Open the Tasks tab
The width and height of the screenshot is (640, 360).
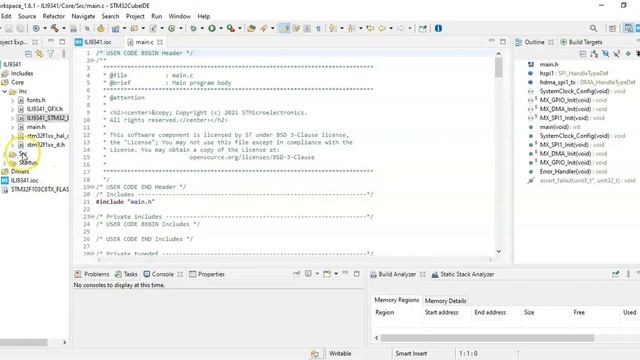(x=126, y=274)
